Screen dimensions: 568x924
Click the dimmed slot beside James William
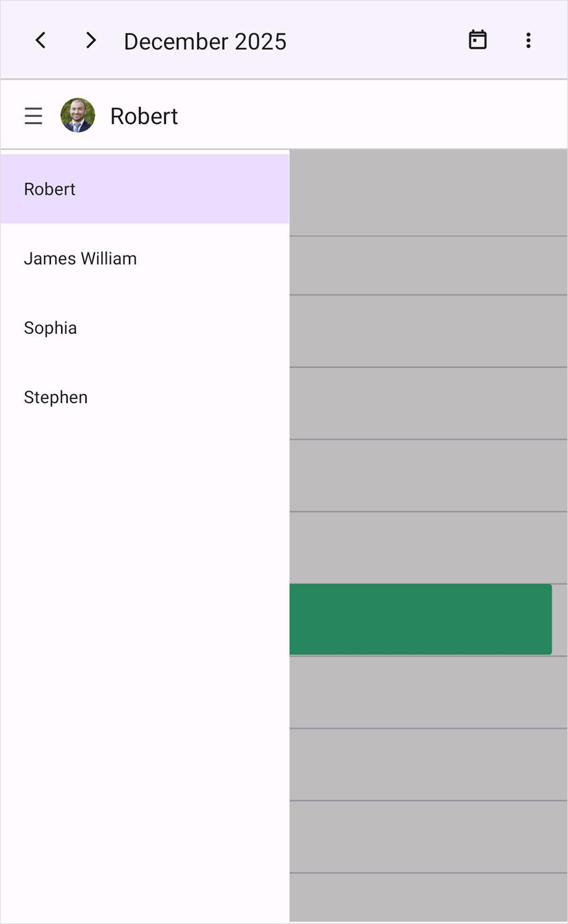[428, 265]
